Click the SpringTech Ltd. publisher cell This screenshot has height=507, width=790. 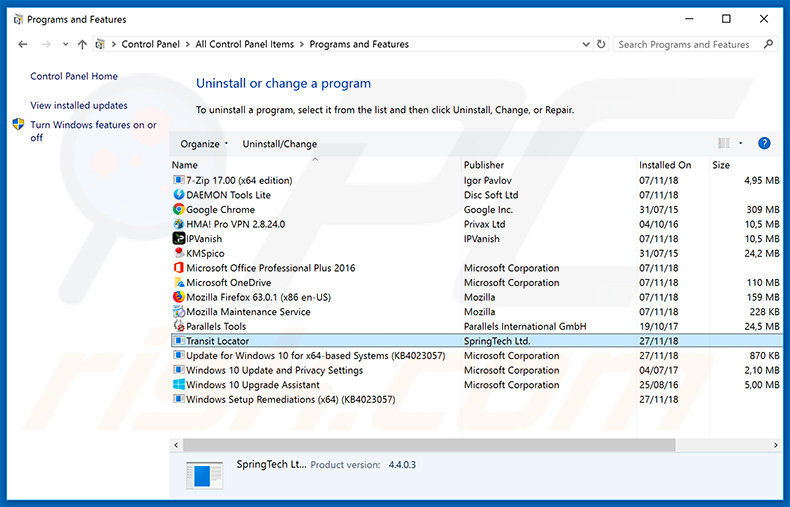pos(497,341)
